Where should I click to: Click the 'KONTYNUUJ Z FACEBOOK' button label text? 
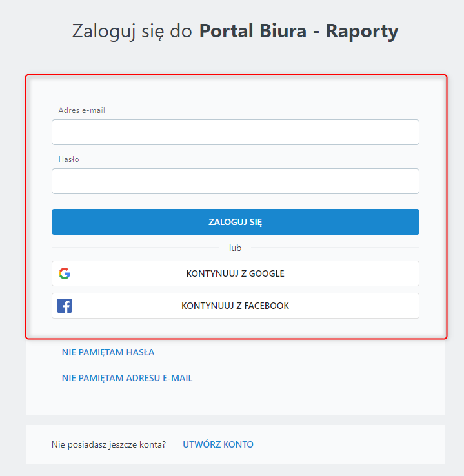[235, 306]
